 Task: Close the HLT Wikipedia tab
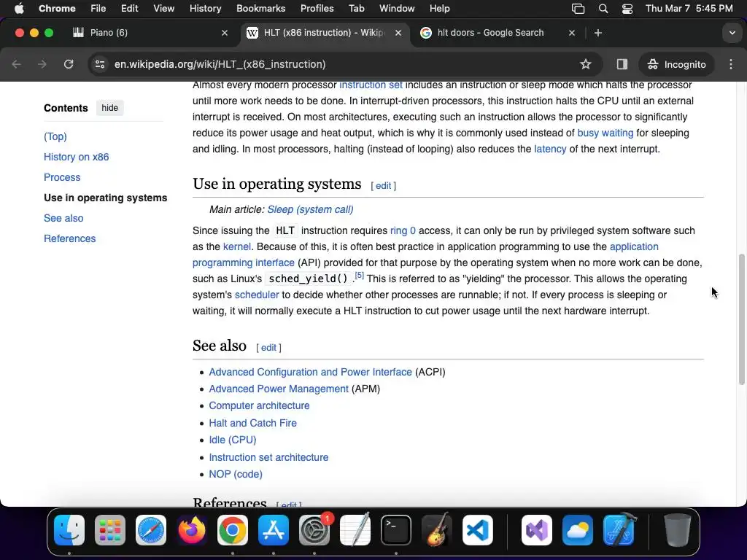398,33
